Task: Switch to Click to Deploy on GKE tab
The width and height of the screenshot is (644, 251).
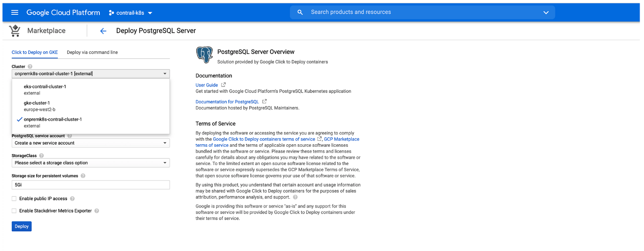Action: pos(35,52)
